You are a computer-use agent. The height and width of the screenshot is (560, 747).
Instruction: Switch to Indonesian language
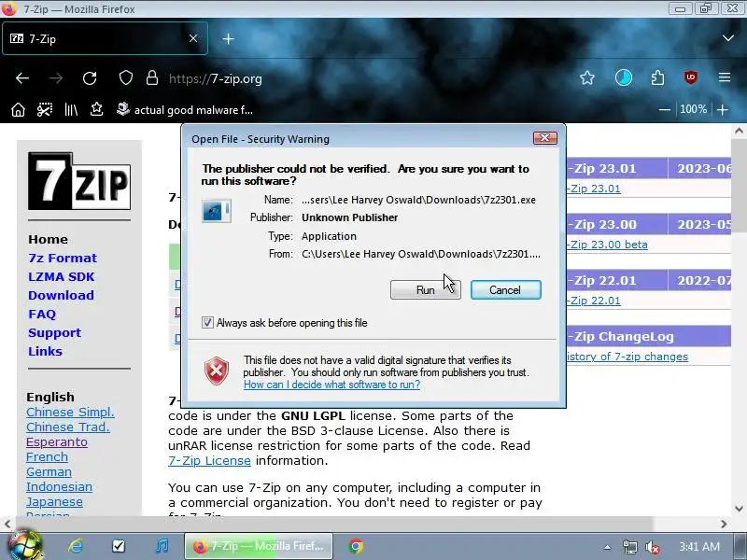pyautogui.click(x=59, y=486)
